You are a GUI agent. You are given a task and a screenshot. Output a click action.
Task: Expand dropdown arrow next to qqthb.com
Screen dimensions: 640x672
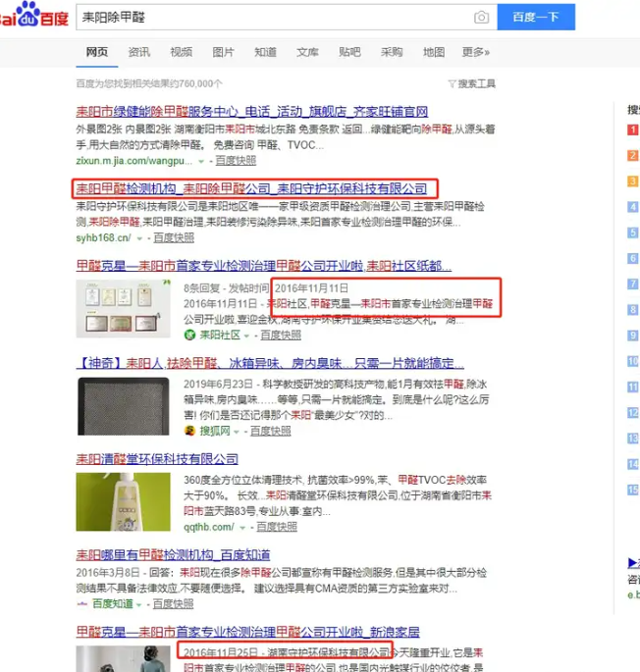click(242, 528)
